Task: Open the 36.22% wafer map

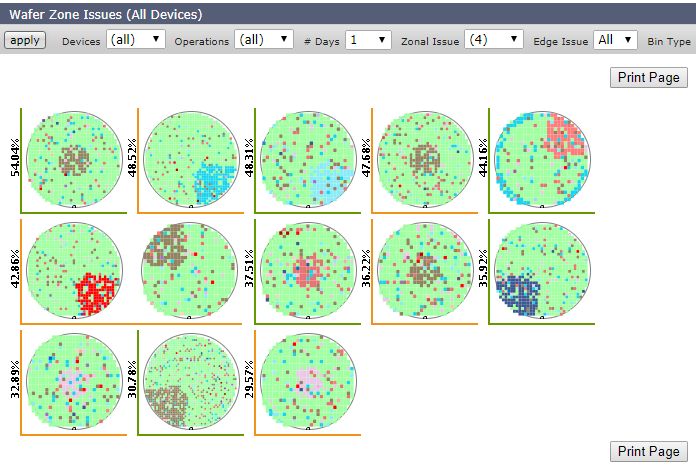Action: point(425,270)
